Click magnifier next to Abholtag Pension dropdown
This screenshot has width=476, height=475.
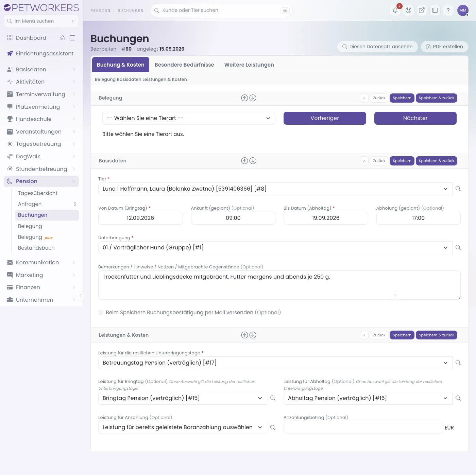[x=458, y=398]
